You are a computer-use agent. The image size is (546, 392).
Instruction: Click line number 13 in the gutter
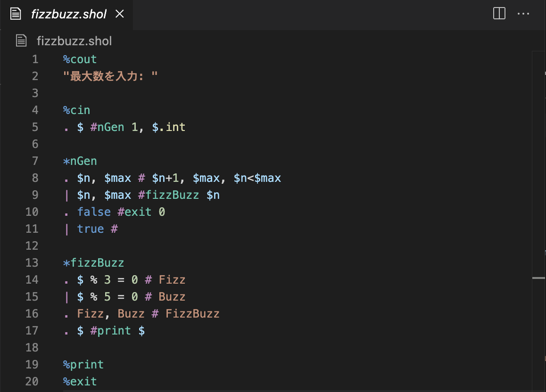coord(32,262)
